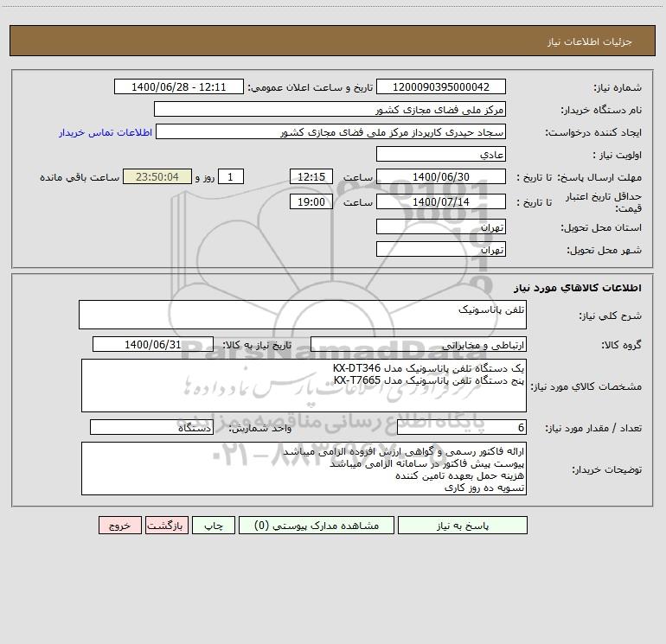This screenshot has width=666, height=644.
Task: Click the 'گروه کالا:' label
Action: 621,345
